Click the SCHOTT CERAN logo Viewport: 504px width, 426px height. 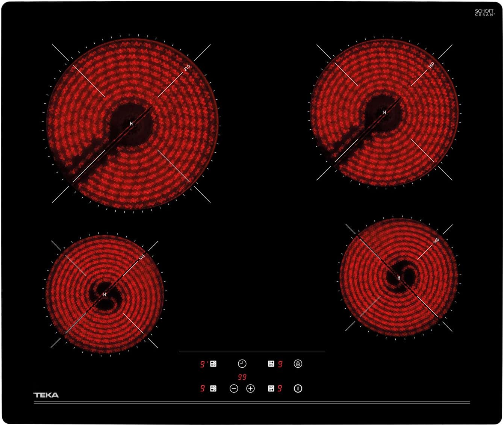(x=484, y=12)
